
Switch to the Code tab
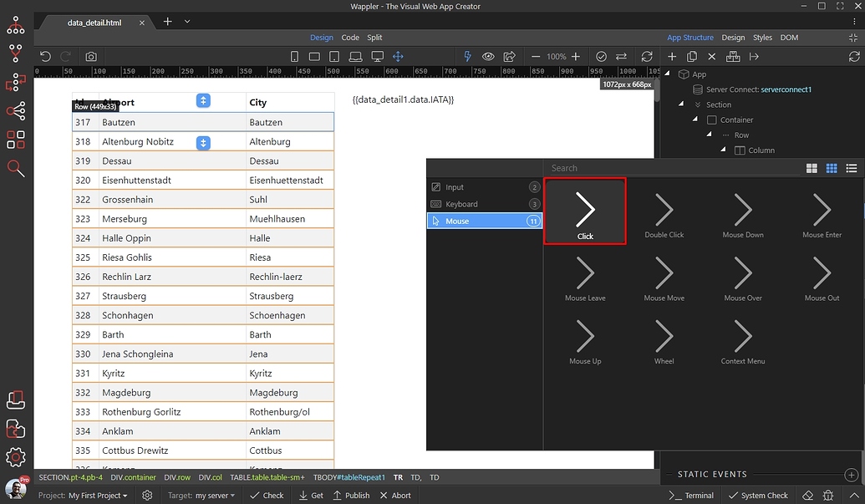pos(350,37)
